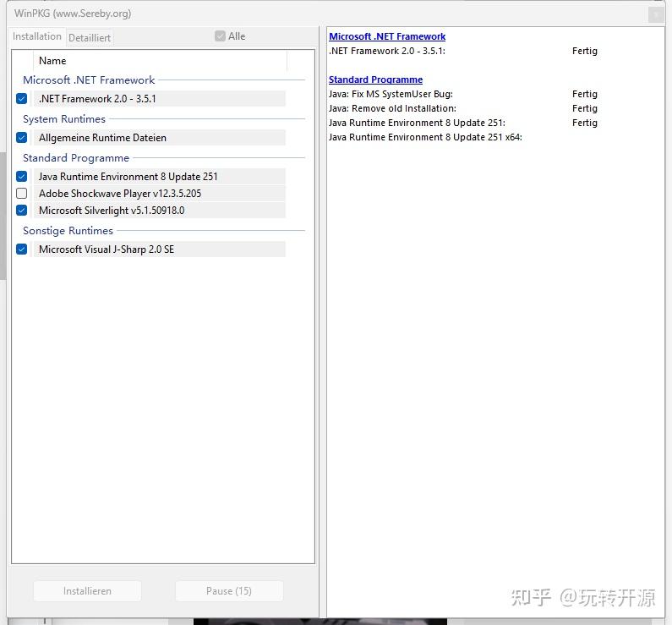Screen dimensions: 672x625
Task: Switch to the Installation tab
Action: [37, 36]
